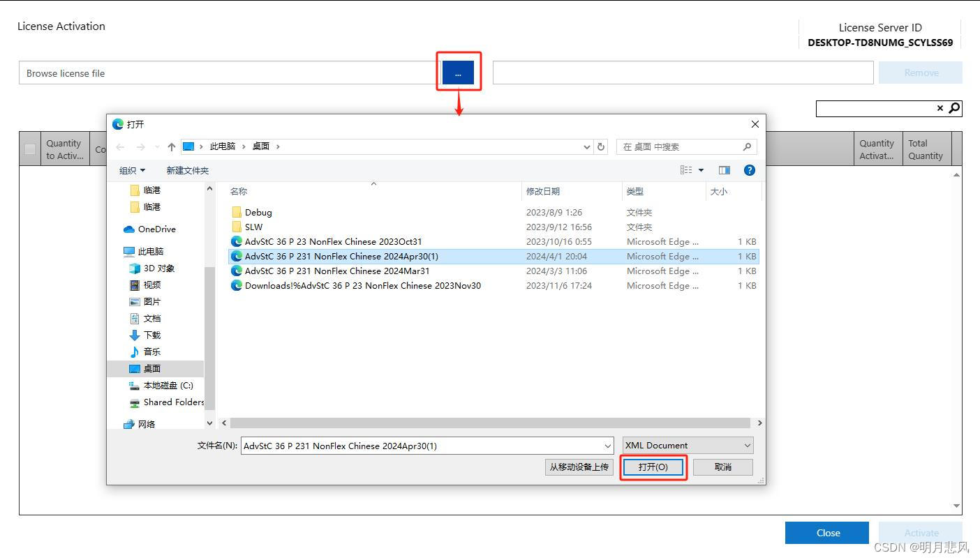Click the License table vertical scrollbar down arrow
The width and height of the screenshot is (980, 560).
click(x=957, y=506)
